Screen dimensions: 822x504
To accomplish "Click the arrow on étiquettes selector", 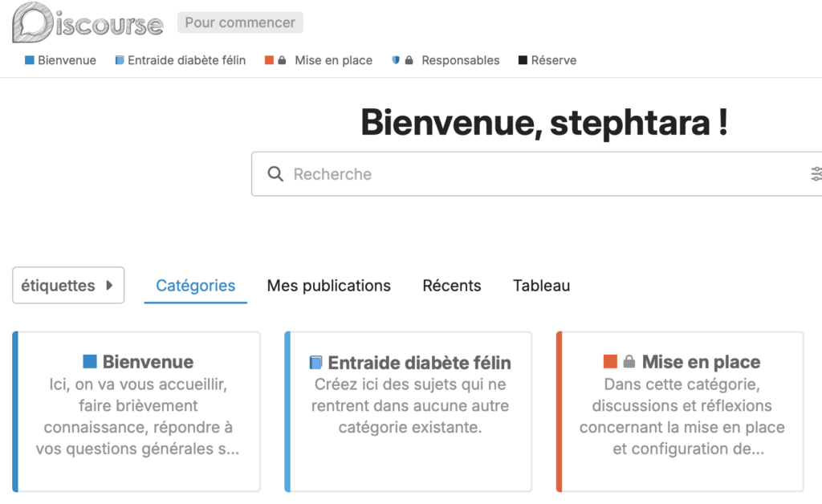I will coord(109,286).
